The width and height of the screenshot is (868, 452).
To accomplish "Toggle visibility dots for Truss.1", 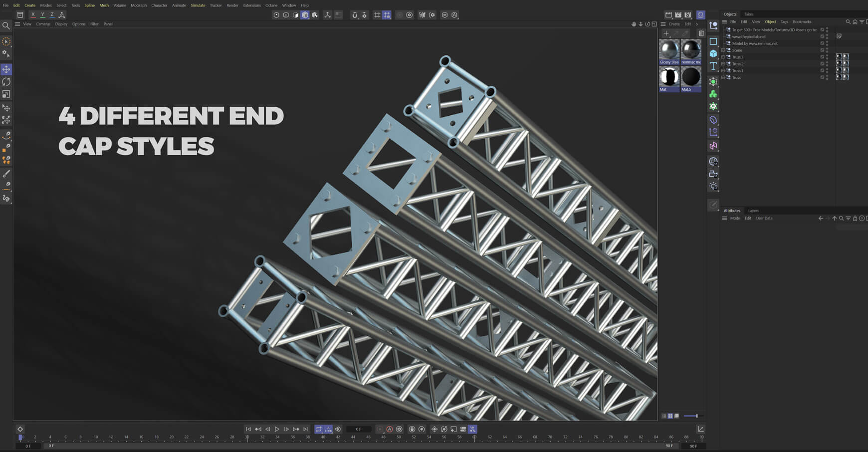I will coord(827,71).
